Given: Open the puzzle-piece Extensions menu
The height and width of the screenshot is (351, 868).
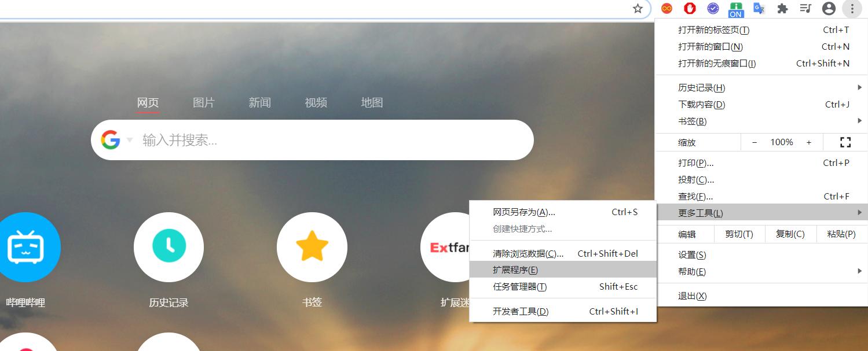Looking at the screenshot, I should [x=782, y=8].
